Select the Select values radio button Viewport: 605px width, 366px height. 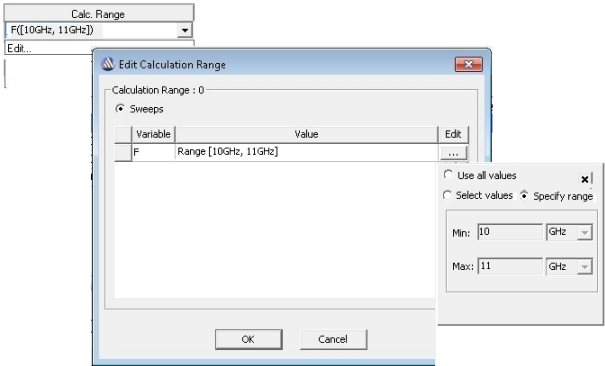pyautogui.click(x=447, y=195)
